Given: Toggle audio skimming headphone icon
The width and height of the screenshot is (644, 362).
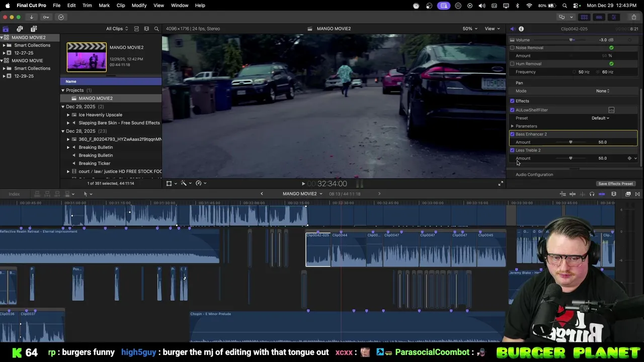Looking at the screenshot, I should (x=592, y=194).
